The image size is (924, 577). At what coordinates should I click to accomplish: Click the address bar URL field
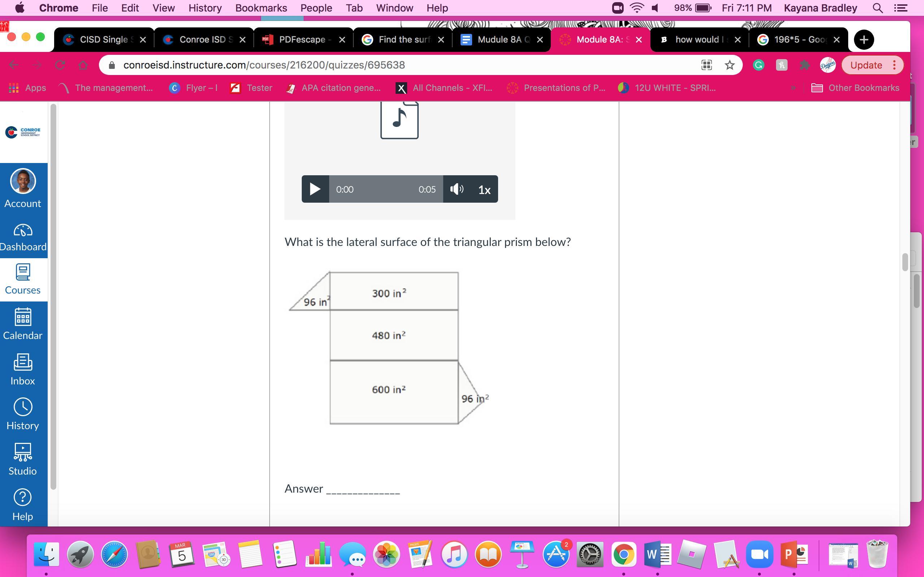[382, 65]
